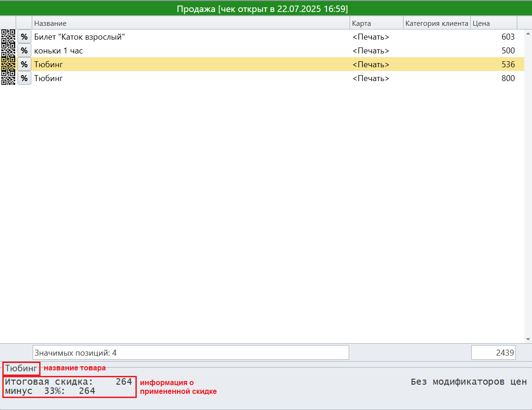Click the Категория клиента column header

click(x=437, y=23)
